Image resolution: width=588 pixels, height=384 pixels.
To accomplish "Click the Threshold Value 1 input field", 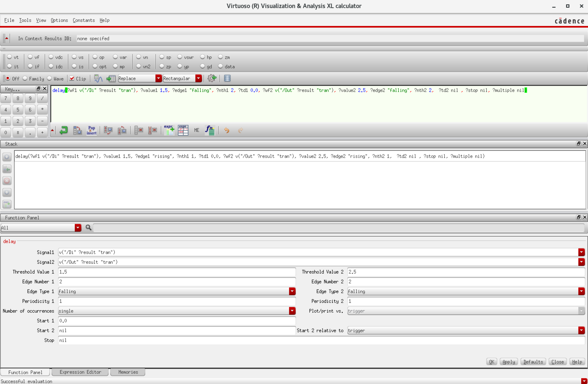I will pyautogui.click(x=177, y=272).
